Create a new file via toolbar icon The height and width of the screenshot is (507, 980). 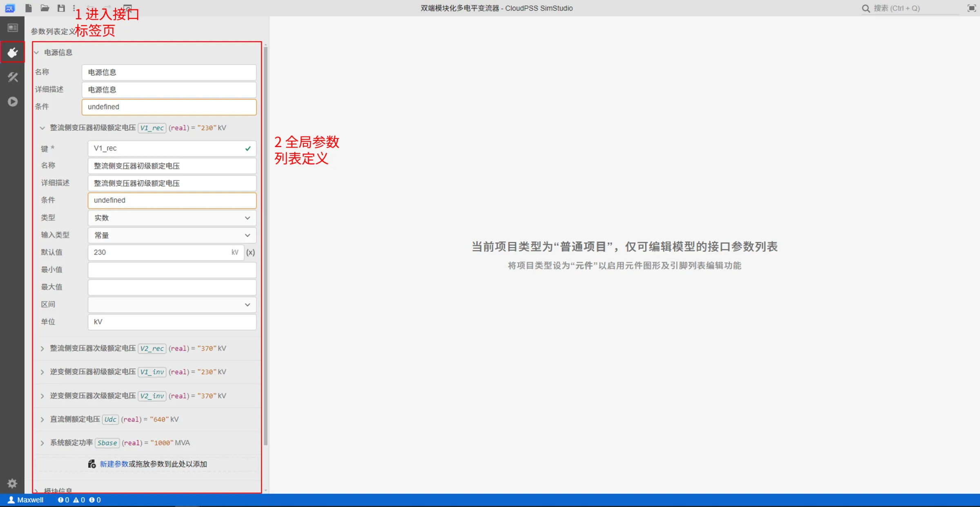[29, 8]
